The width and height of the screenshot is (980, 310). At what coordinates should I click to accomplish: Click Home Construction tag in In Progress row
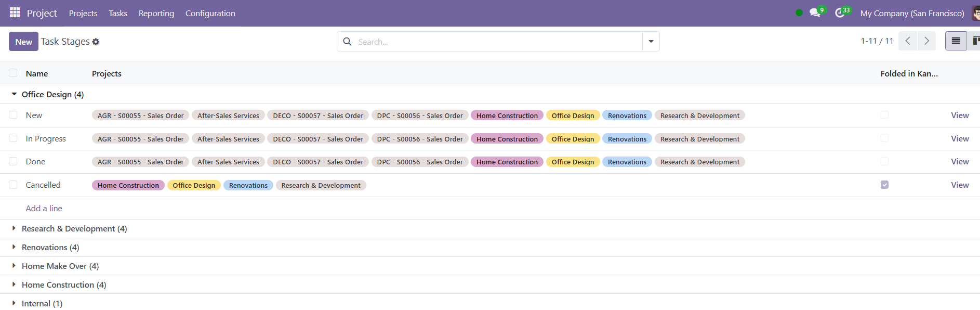(x=507, y=139)
